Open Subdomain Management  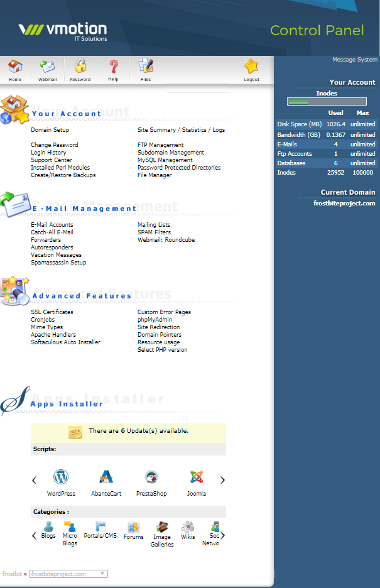(171, 152)
